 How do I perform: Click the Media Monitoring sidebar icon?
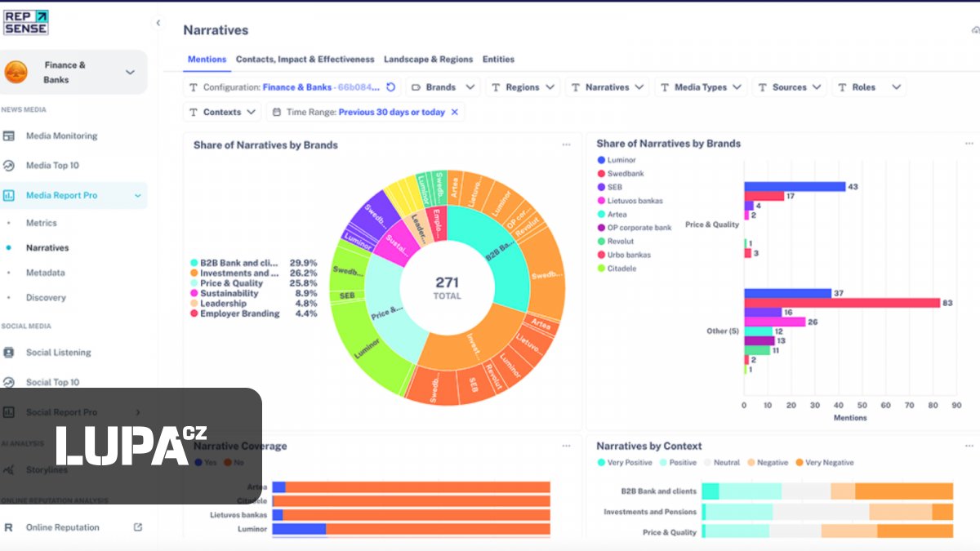(x=9, y=136)
